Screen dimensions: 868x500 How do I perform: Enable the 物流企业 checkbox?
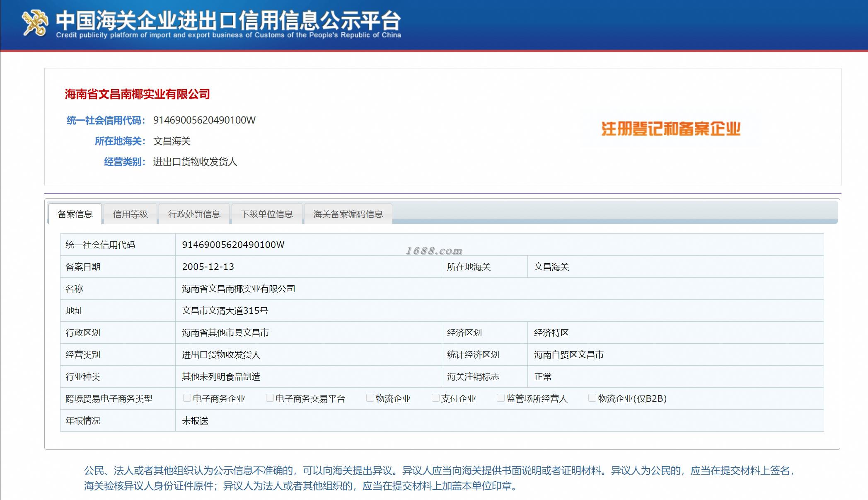click(x=370, y=398)
